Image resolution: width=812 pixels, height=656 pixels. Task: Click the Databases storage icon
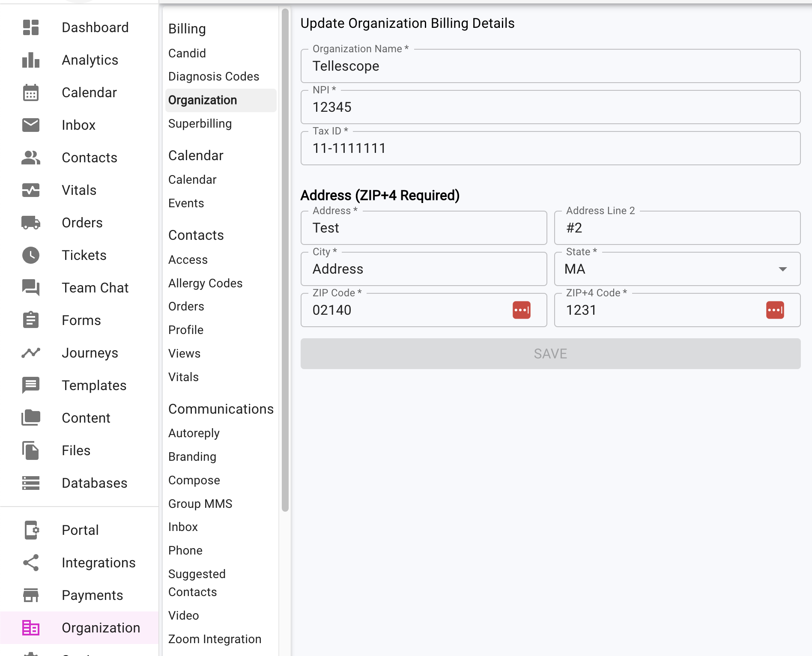pyautogui.click(x=31, y=483)
